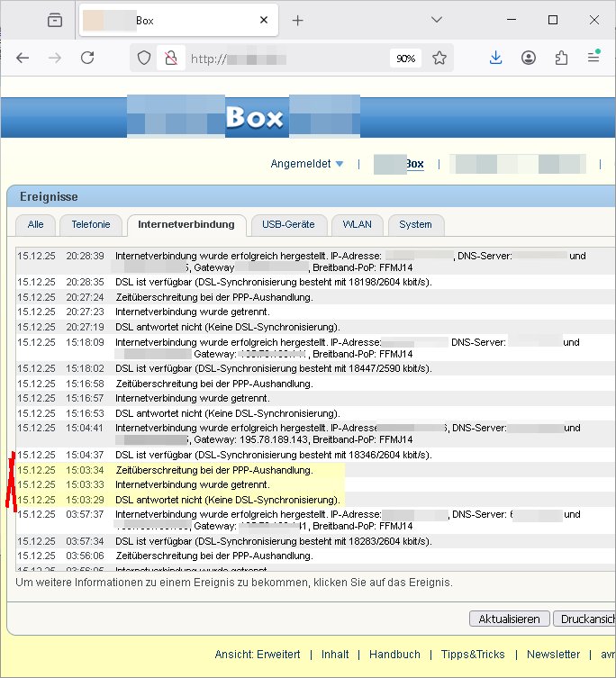Bookmark this page with the star icon
Viewport: 616px width, 678px height.
click(439, 58)
